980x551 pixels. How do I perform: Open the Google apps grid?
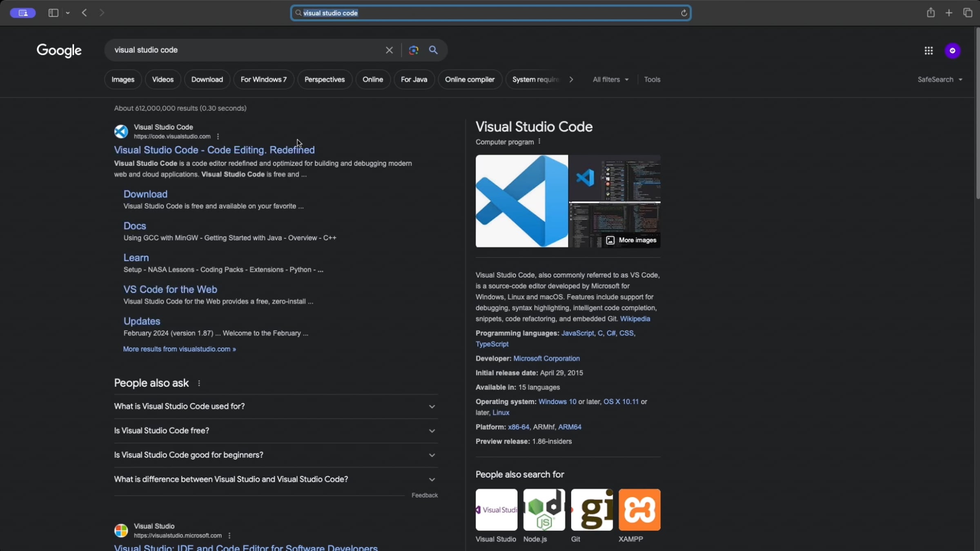(929, 50)
